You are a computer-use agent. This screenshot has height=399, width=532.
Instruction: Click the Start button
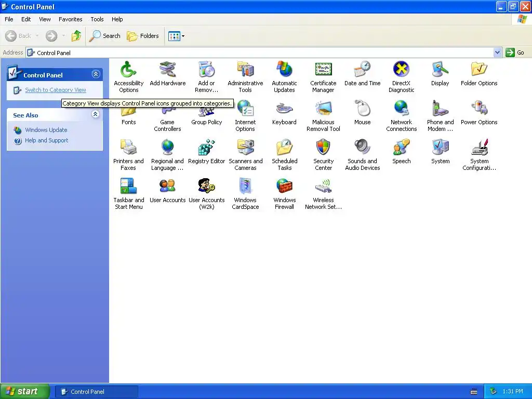click(x=24, y=392)
